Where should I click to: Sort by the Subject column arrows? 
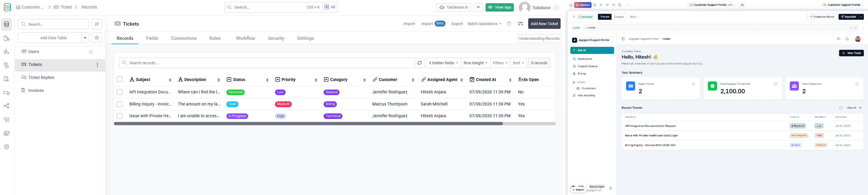tap(170, 80)
